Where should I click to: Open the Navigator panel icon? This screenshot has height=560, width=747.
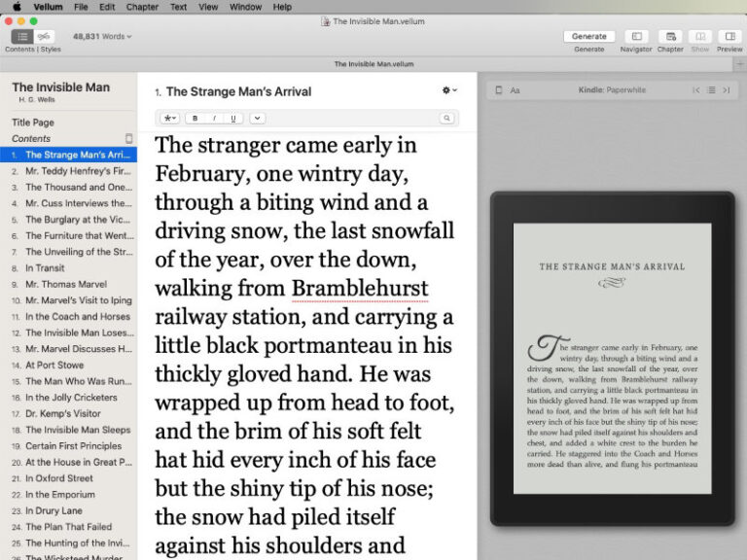pyautogui.click(x=636, y=37)
